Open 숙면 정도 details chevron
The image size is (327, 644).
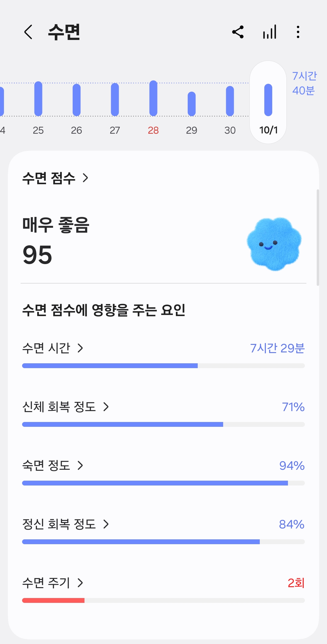click(80, 466)
